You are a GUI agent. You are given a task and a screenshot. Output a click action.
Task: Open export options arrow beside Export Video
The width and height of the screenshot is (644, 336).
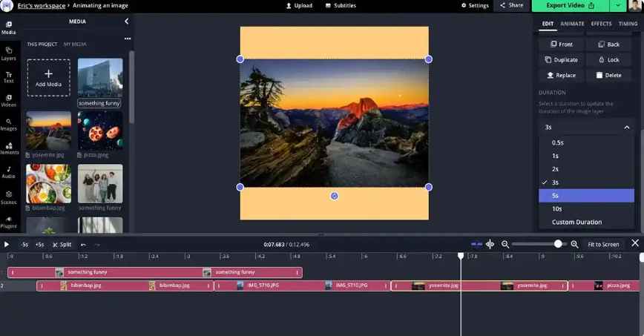tap(617, 5)
